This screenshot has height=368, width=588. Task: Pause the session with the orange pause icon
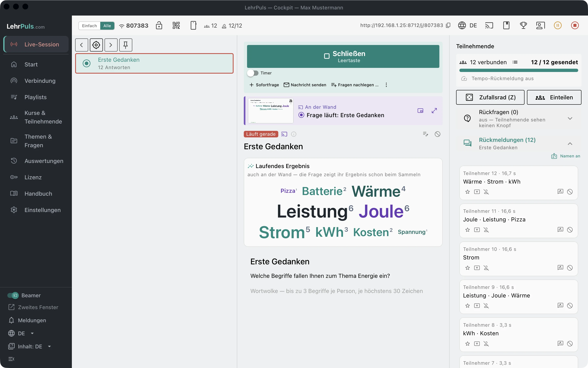click(x=558, y=25)
